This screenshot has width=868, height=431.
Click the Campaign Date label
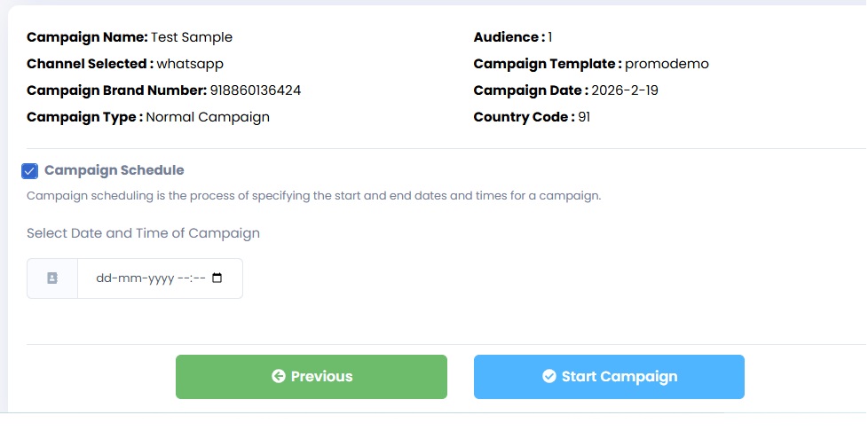click(x=531, y=90)
